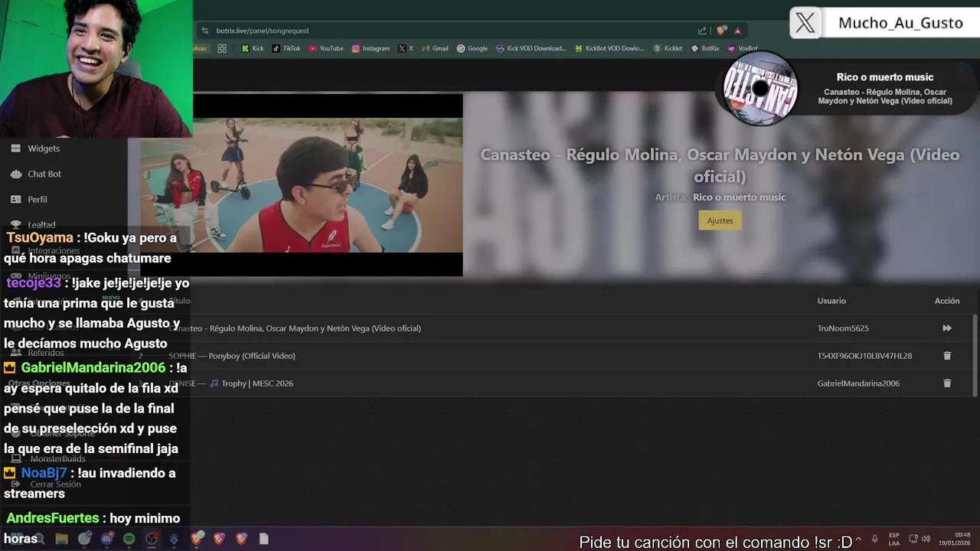This screenshot has width=980, height=551.
Task: Open the Kicklet bookmark
Action: [x=668, y=48]
